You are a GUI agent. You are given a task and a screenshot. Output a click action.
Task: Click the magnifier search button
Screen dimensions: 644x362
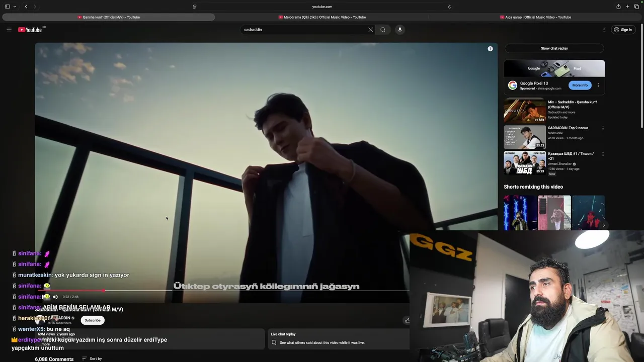tap(383, 30)
